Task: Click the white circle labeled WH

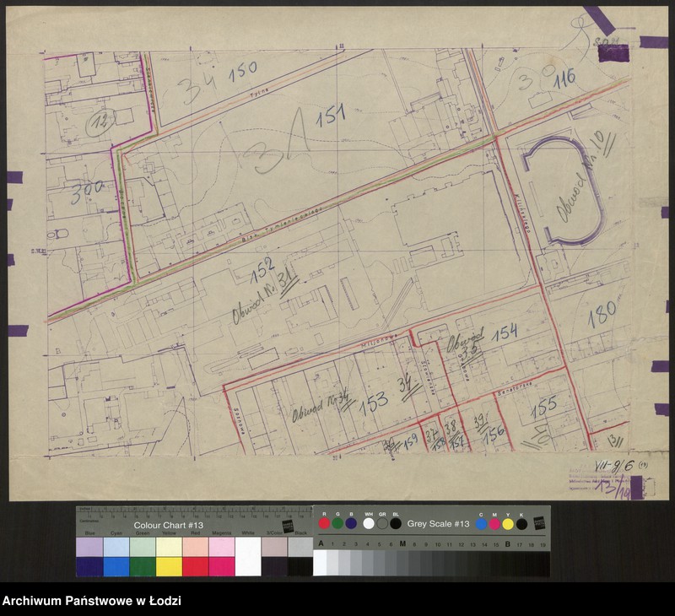Action: pyautogui.click(x=368, y=524)
